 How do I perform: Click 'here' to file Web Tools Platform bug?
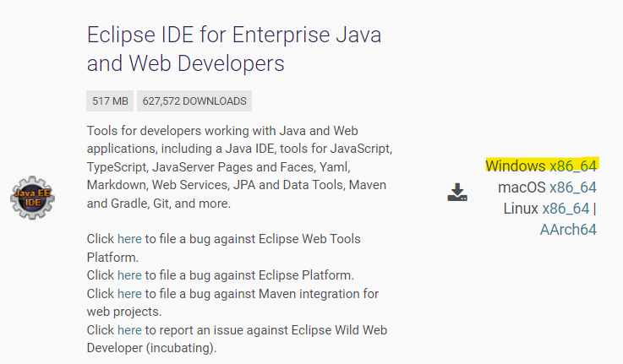point(129,239)
